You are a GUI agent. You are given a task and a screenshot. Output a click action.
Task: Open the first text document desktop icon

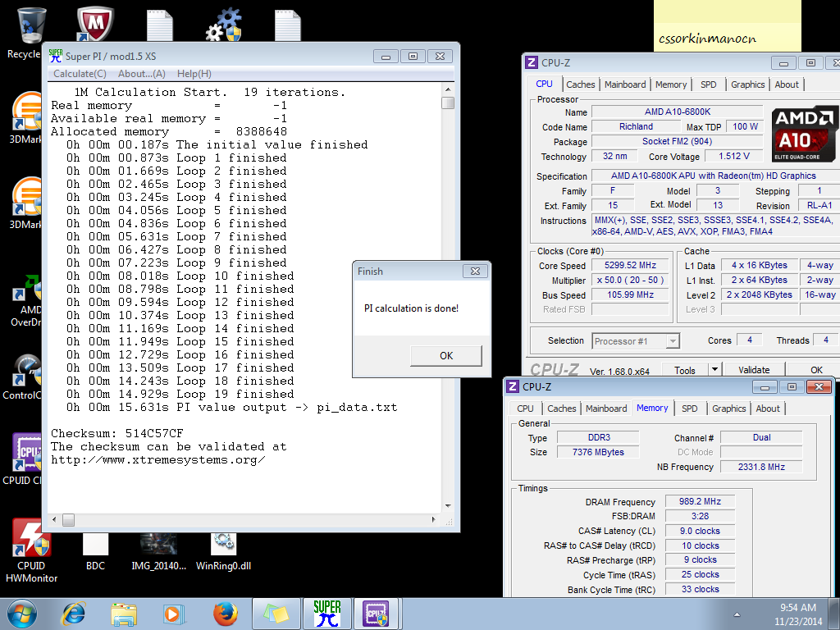pyautogui.click(x=160, y=25)
